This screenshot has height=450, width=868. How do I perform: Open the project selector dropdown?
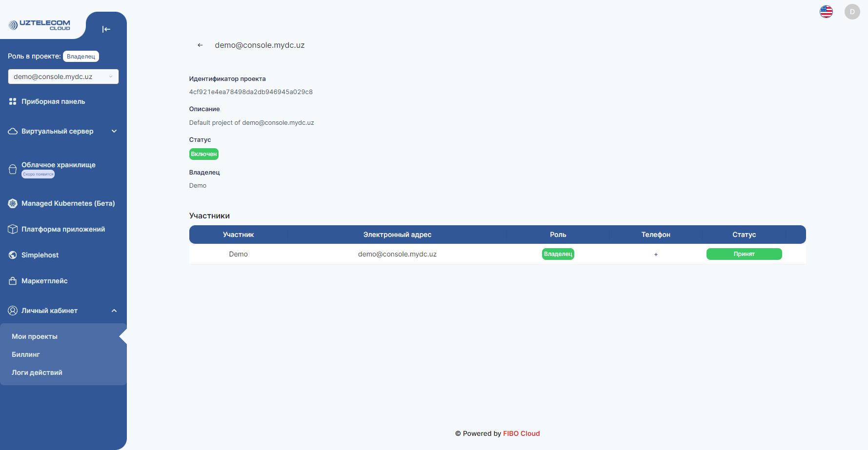[x=63, y=77]
